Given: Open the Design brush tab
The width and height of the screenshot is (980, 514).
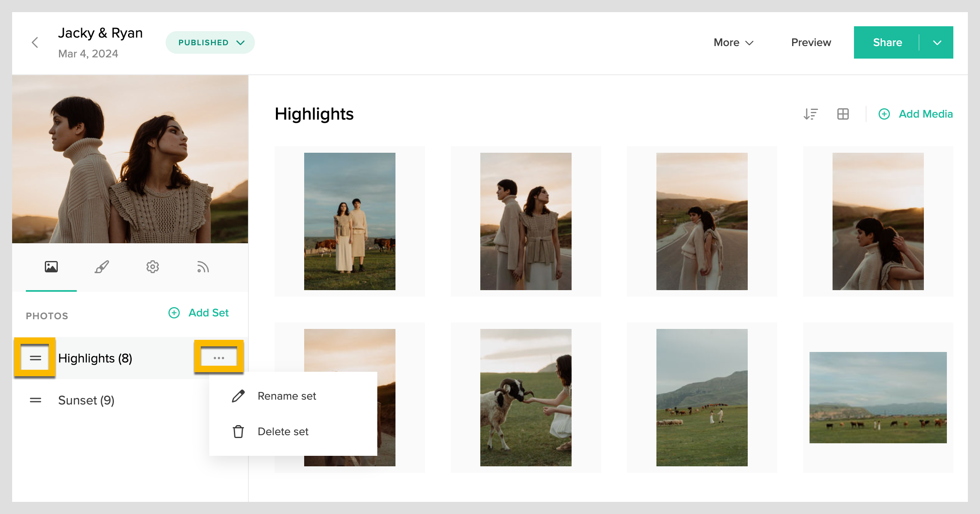Looking at the screenshot, I should (102, 267).
